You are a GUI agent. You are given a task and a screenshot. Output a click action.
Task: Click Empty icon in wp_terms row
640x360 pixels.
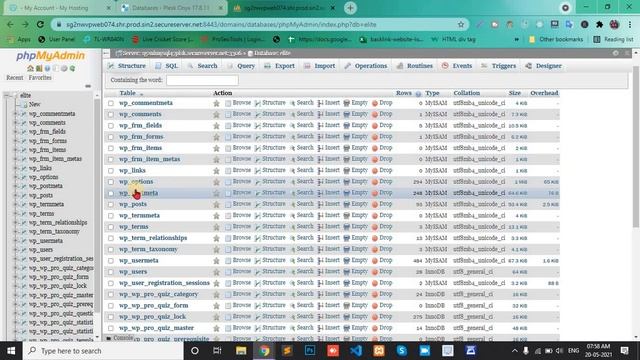(x=347, y=227)
